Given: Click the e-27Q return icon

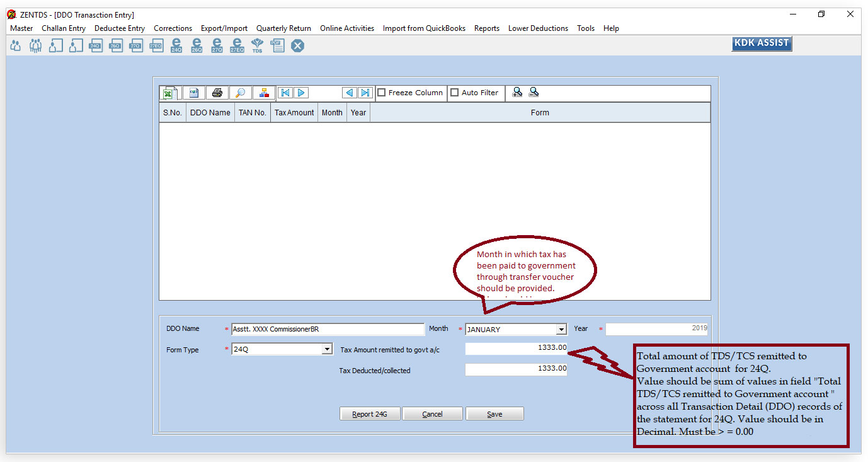Looking at the screenshot, I should pyautogui.click(x=217, y=45).
